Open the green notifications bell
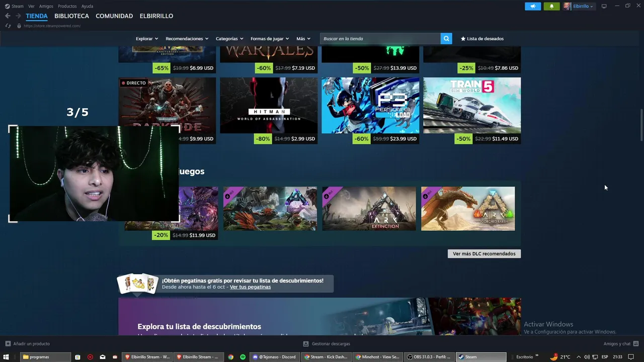Image resolution: width=644 pixels, height=362 pixels. [x=551, y=6]
